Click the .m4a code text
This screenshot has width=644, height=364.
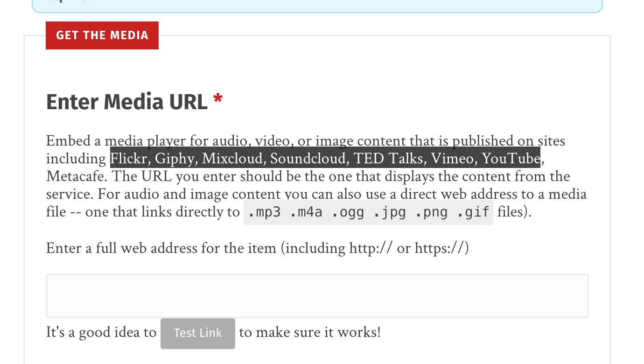306,212
